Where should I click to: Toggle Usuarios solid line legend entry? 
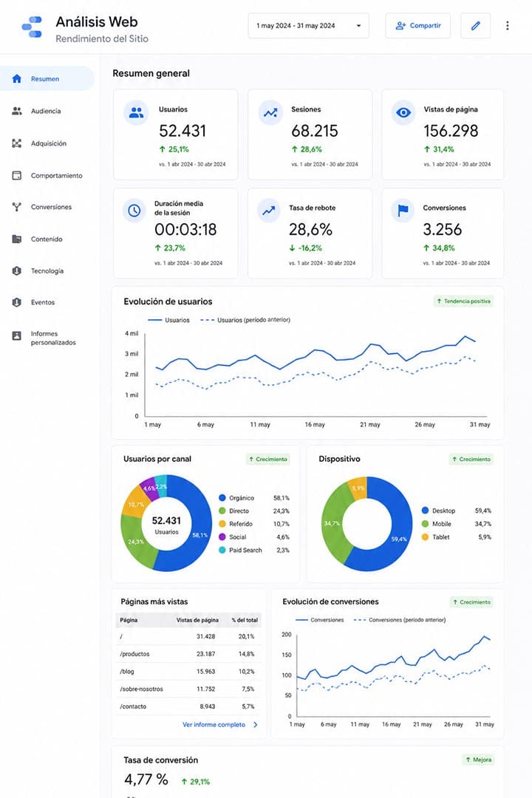coord(168,320)
